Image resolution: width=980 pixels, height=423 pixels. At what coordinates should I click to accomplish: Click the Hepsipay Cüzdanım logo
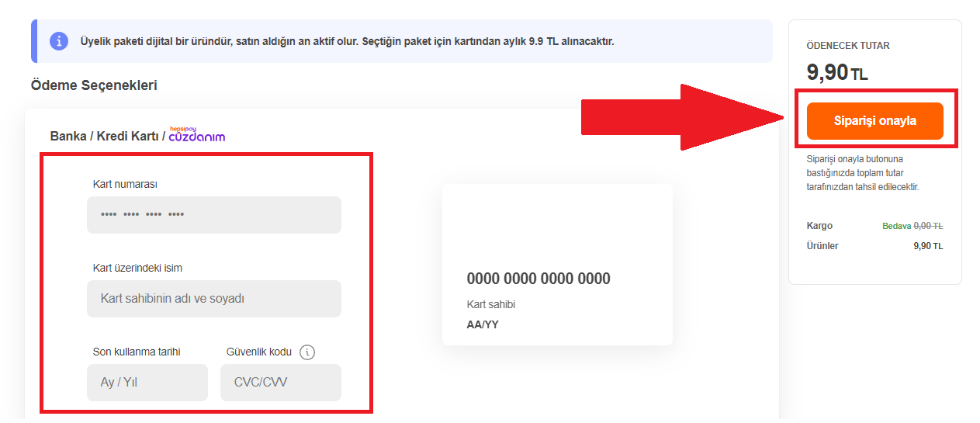[197, 134]
